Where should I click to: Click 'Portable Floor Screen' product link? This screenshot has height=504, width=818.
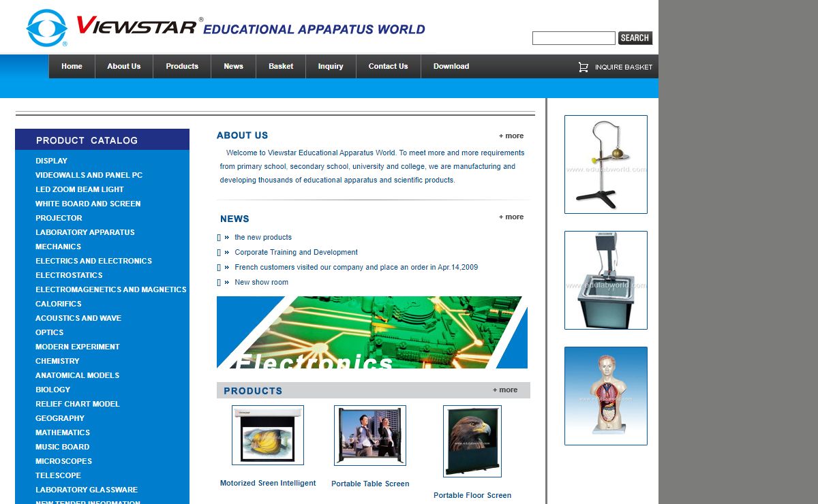pyautogui.click(x=472, y=495)
